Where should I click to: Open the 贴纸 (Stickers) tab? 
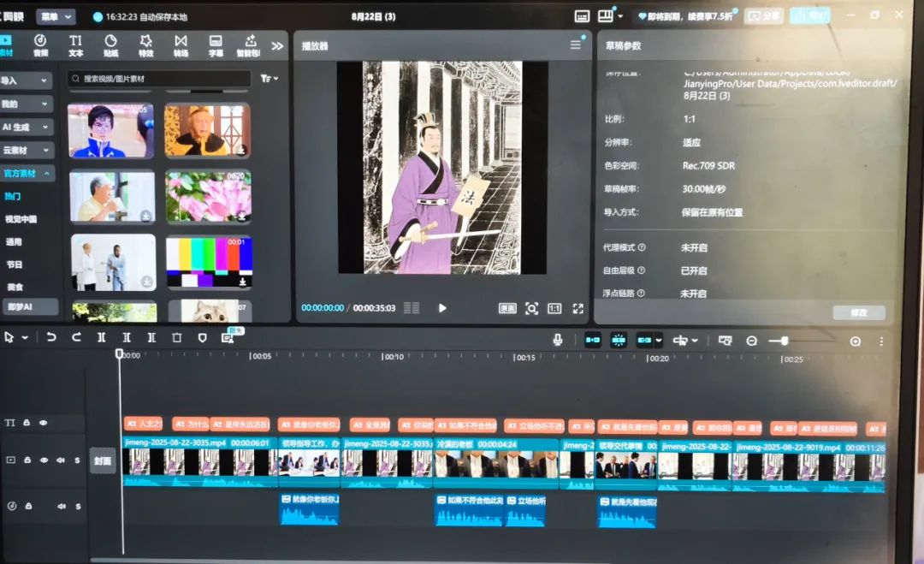click(x=110, y=45)
